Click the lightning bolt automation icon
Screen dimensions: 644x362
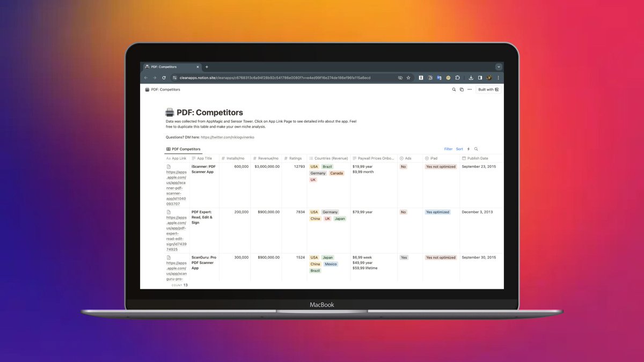pos(469,149)
